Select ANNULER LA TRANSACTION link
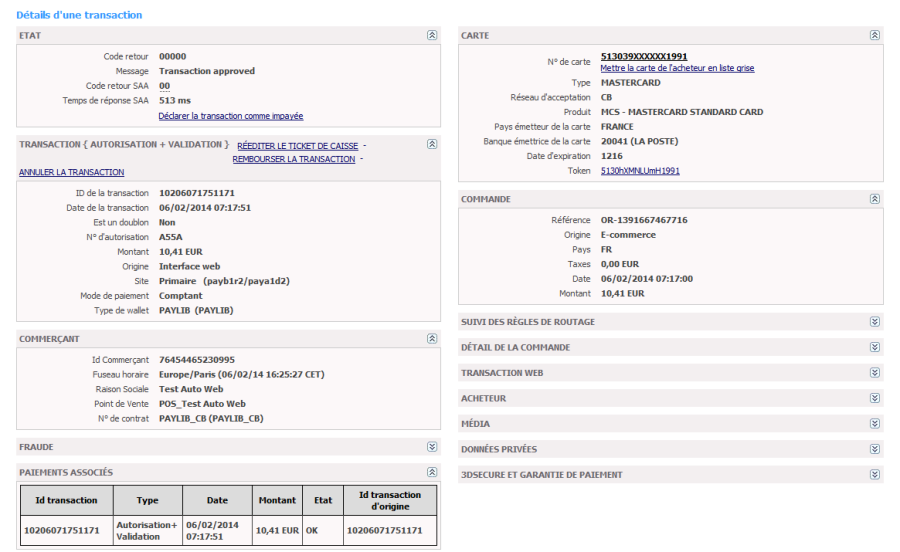The image size is (900, 552). tap(71, 172)
